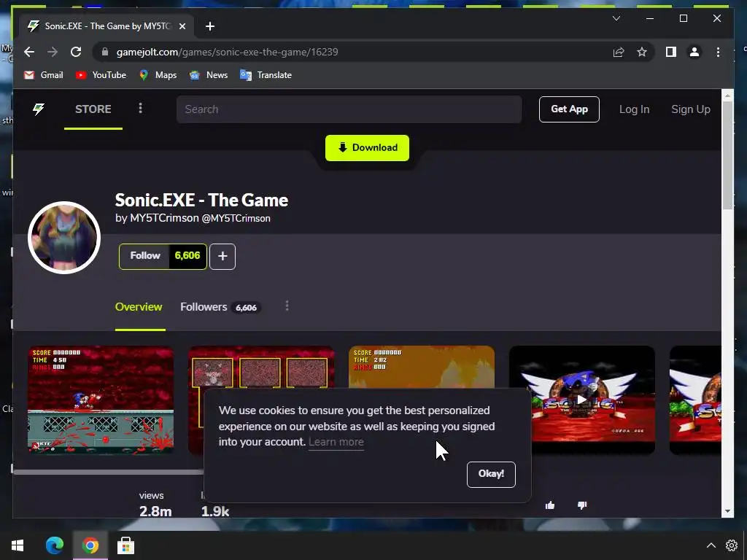Screen dimensions: 747x560
Task: Share this page using the share icon
Action: click(x=619, y=52)
